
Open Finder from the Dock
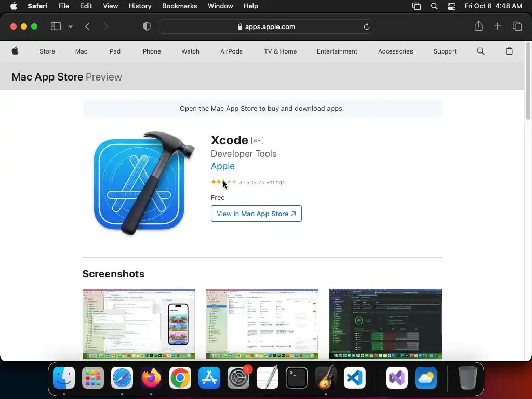[64, 378]
